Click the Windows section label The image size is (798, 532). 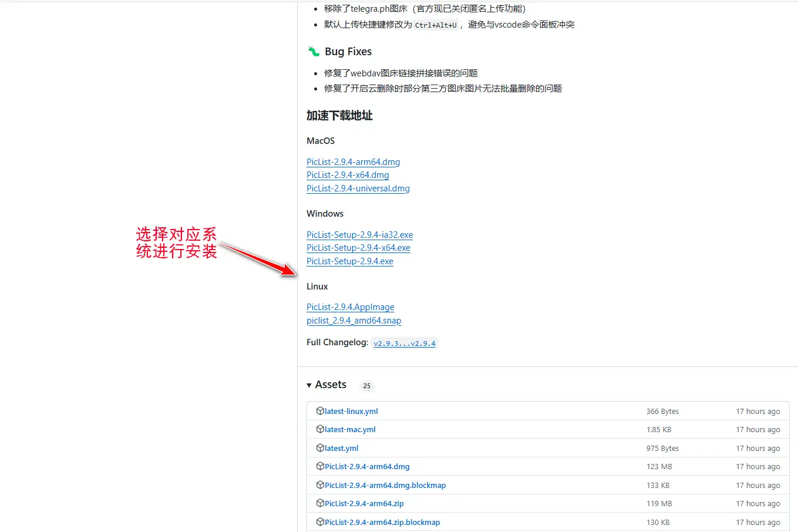(325, 214)
